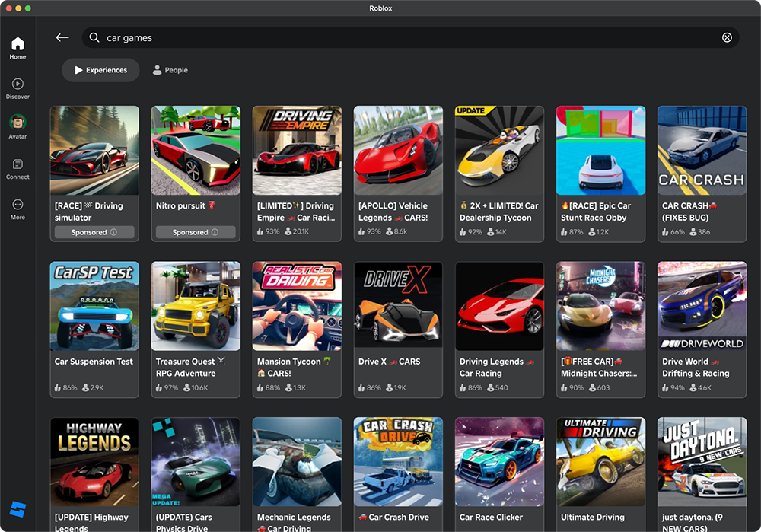
Task: Clear the search text with X icon
Action: [727, 37]
